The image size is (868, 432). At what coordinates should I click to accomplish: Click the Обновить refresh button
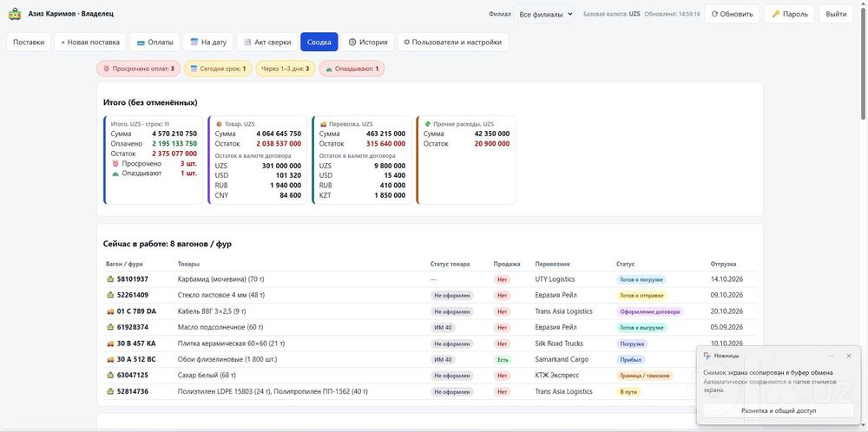point(732,14)
